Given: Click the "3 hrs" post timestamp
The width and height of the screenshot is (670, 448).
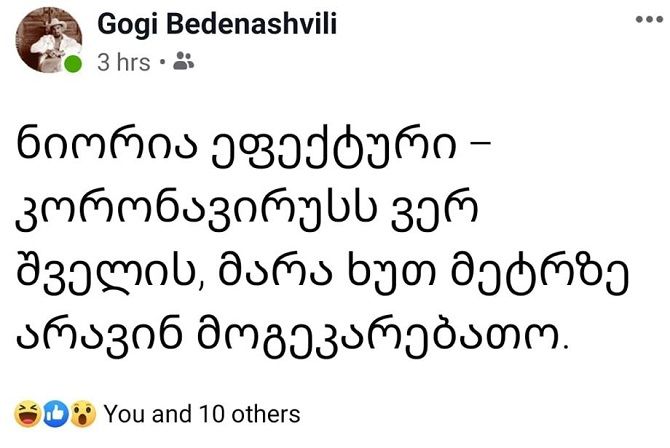Looking at the screenshot, I should click(124, 62).
